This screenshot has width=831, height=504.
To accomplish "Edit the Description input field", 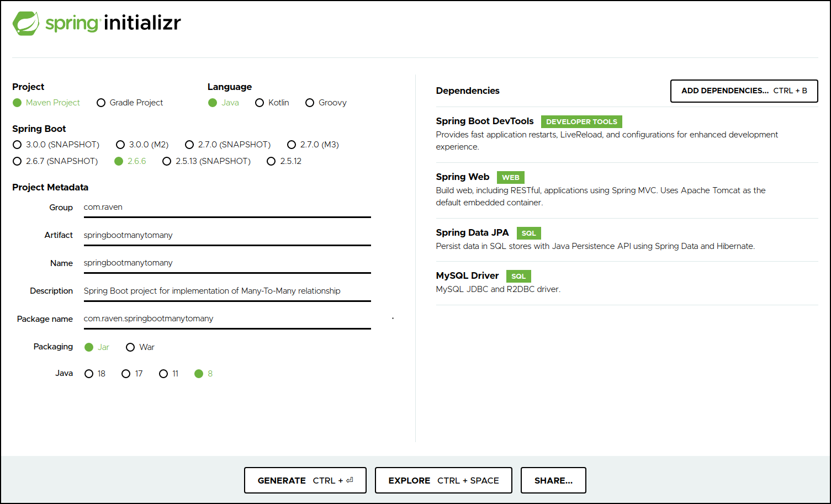I will [227, 291].
